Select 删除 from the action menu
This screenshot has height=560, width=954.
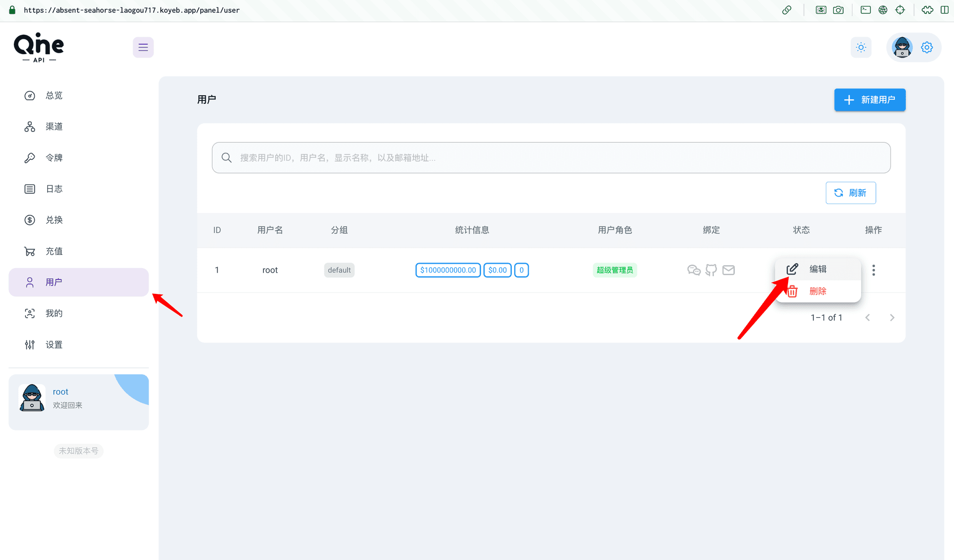(x=818, y=291)
